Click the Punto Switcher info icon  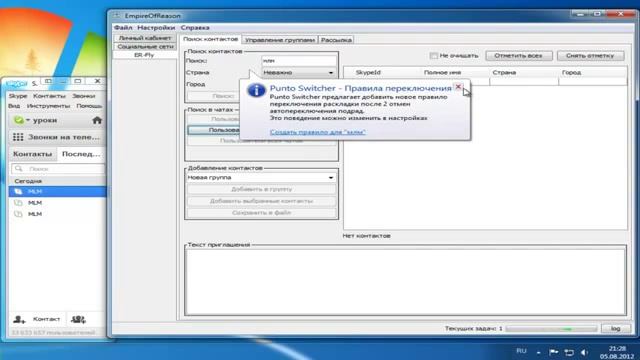tap(256, 90)
